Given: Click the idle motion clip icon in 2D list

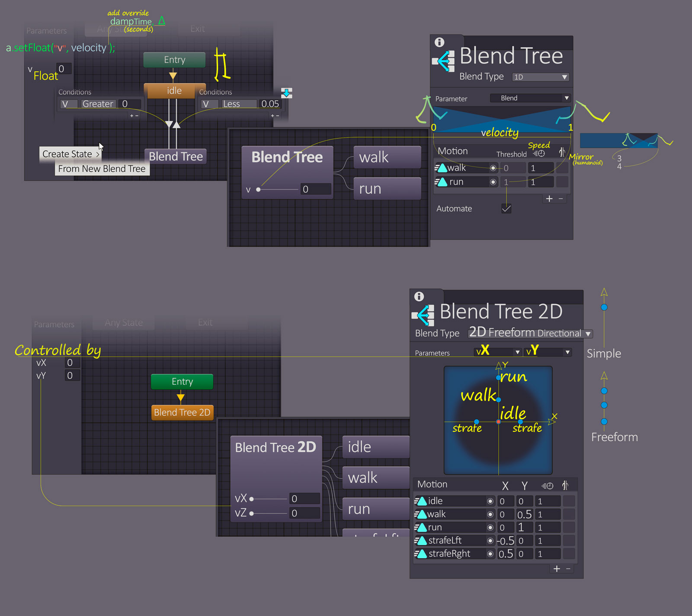Looking at the screenshot, I should 420,501.
